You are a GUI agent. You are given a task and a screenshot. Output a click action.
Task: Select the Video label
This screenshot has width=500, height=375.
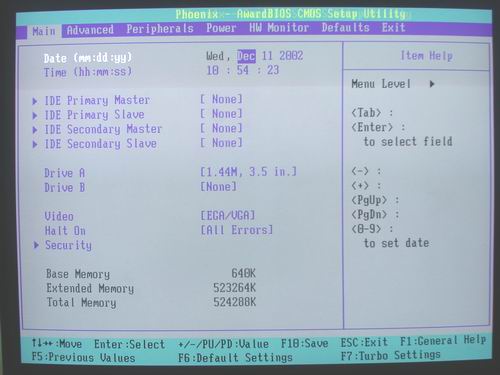pyautogui.click(x=59, y=216)
